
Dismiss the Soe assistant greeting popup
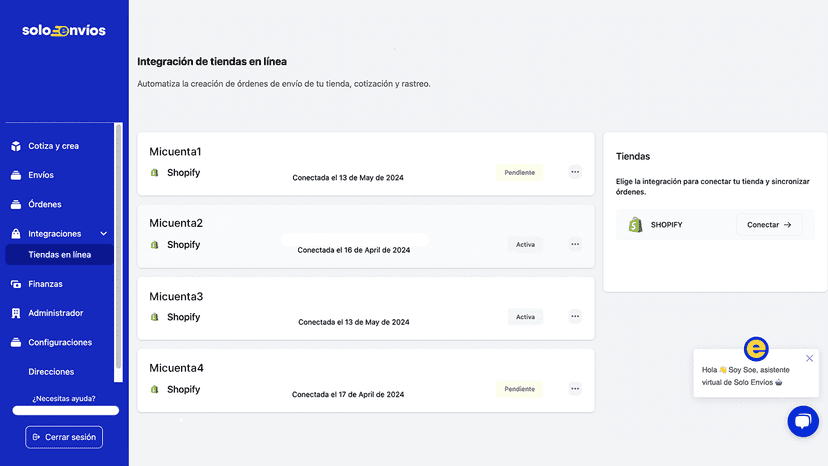[810, 358]
